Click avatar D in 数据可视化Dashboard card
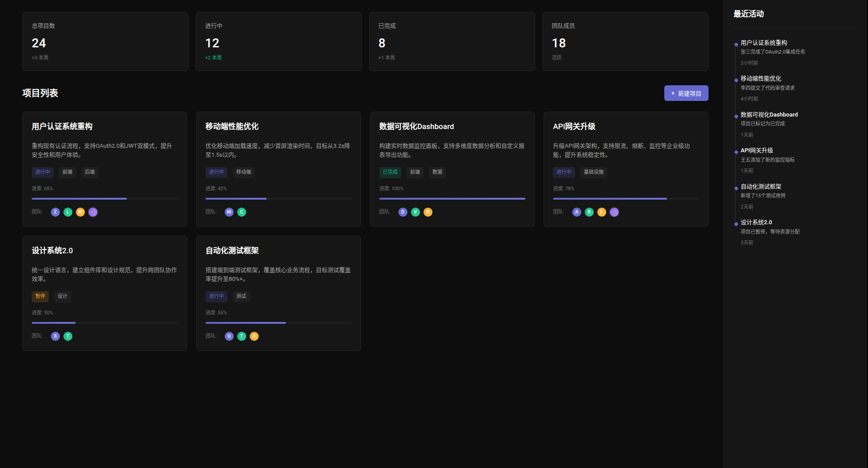The height and width of the screenshot is (468, 868). 403,212
